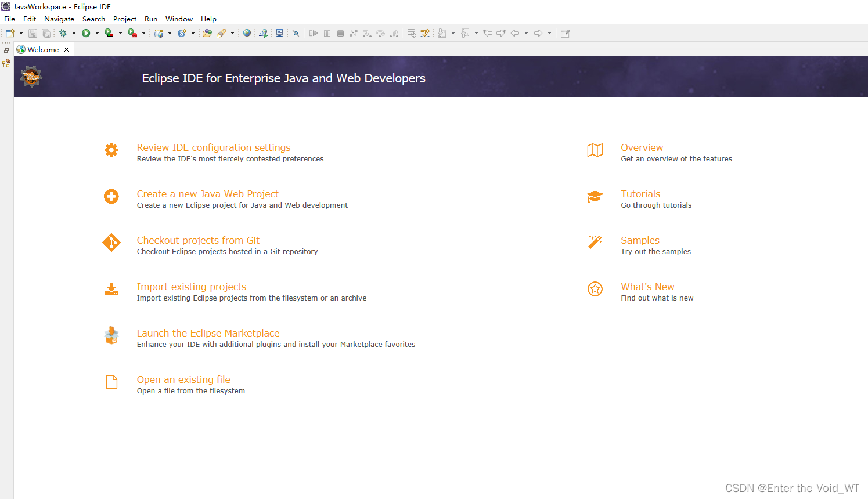Image resolution: width=868 pixels, height=499 pixels.
Task: Click Open an existing file link
Action: [183, 379]
